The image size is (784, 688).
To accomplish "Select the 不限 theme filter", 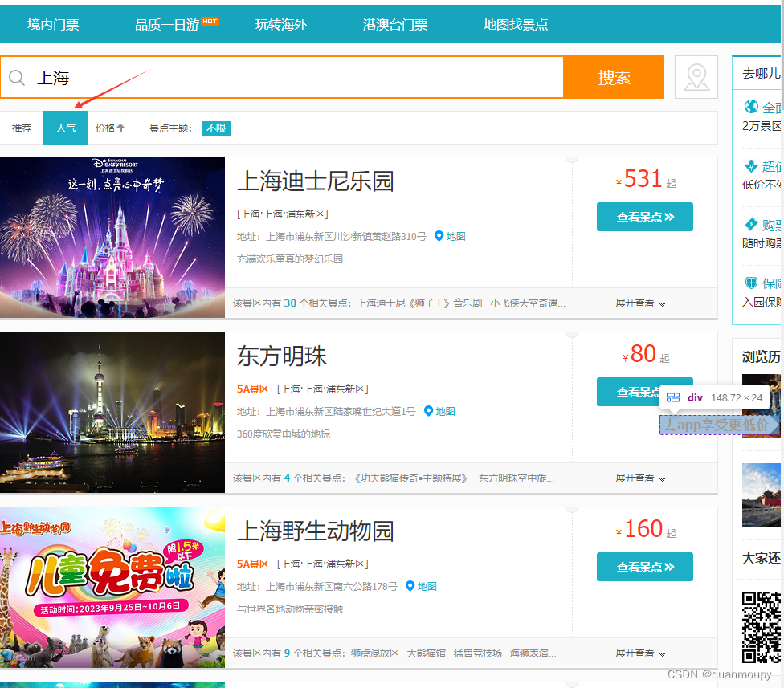I will (216, 128).
